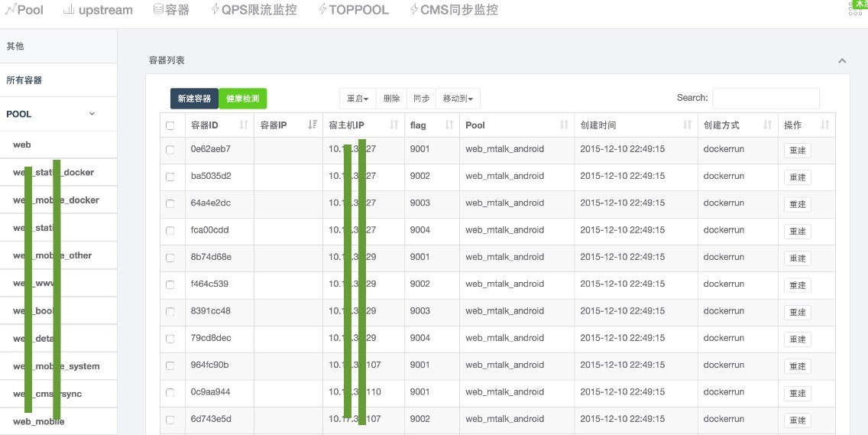The image size is (868, 435).
Task: Click 重建 for container ba5035d2
Action: [798, 177]
